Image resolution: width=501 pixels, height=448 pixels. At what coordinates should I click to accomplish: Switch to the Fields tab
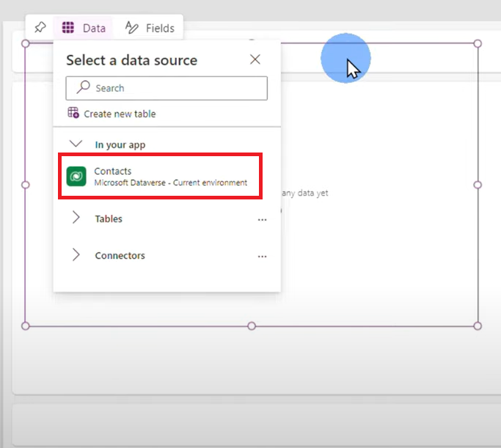pyautogui.click(x=150, y=28)
